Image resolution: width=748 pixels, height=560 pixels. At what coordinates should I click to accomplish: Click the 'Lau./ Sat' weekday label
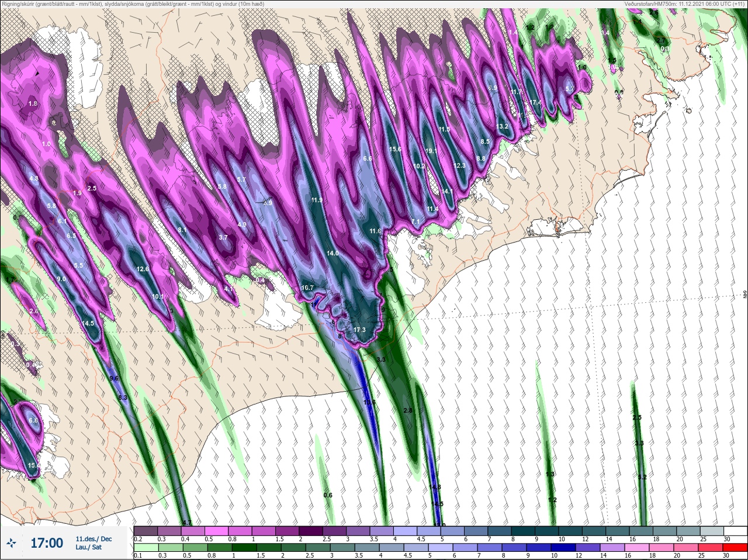point(89,548)
